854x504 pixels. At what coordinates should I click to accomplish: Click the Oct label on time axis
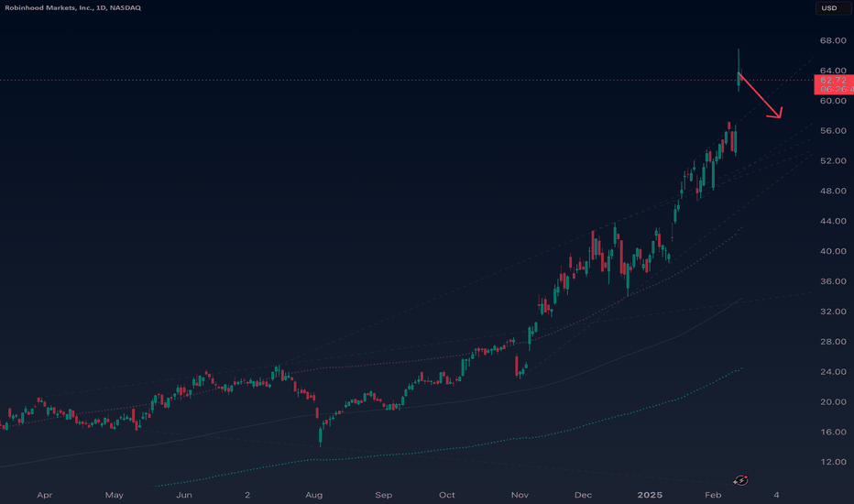447,495
